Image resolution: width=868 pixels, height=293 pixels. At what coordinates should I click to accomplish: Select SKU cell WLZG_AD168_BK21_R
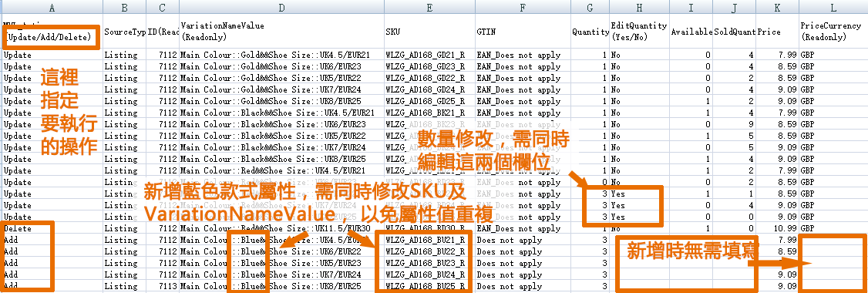[429, 113]
